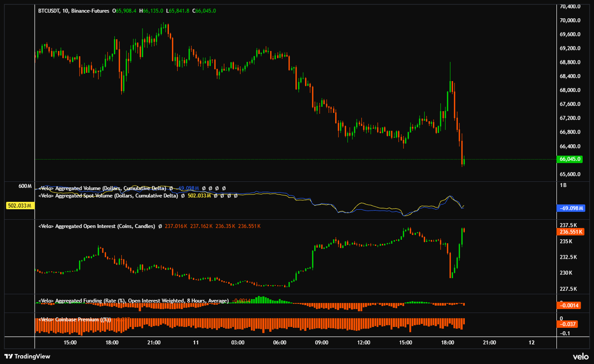
Task: Click the 12:00 time axis label
Action: point(364,343)
